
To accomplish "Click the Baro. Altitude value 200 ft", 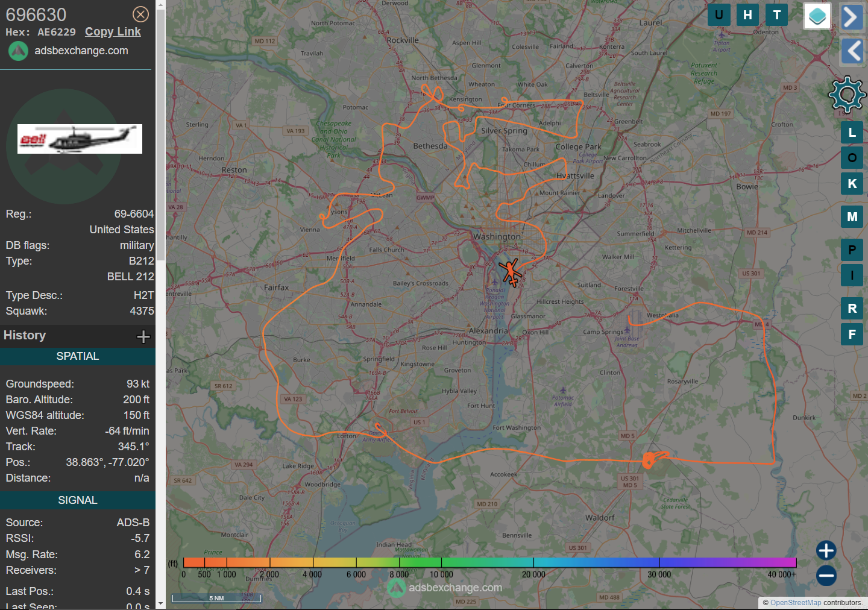I will coord(136,400).
